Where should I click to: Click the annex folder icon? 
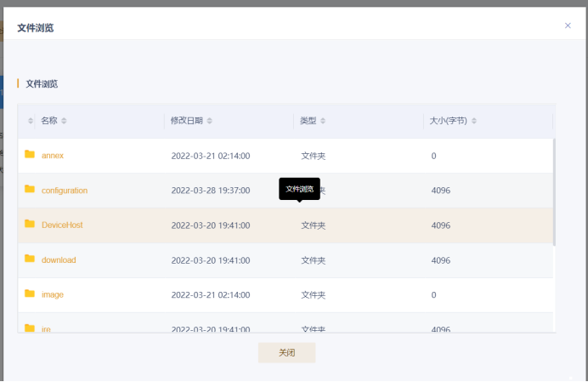pos(30,155)
